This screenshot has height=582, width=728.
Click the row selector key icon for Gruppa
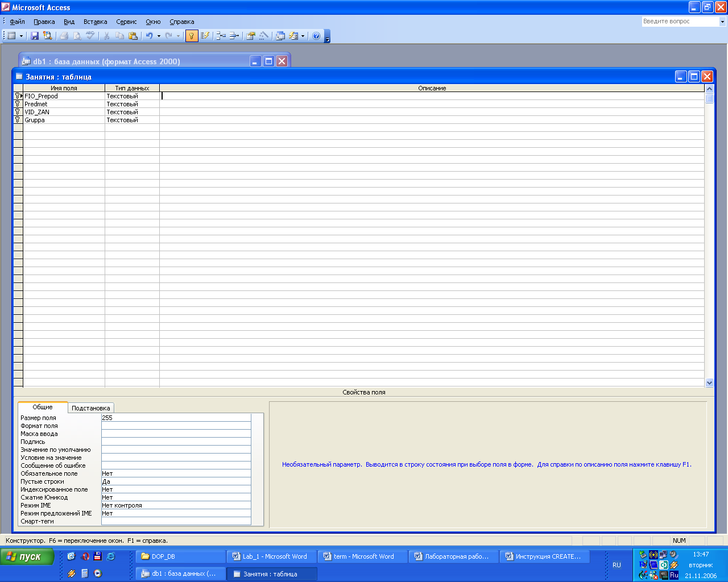point(18,120)
